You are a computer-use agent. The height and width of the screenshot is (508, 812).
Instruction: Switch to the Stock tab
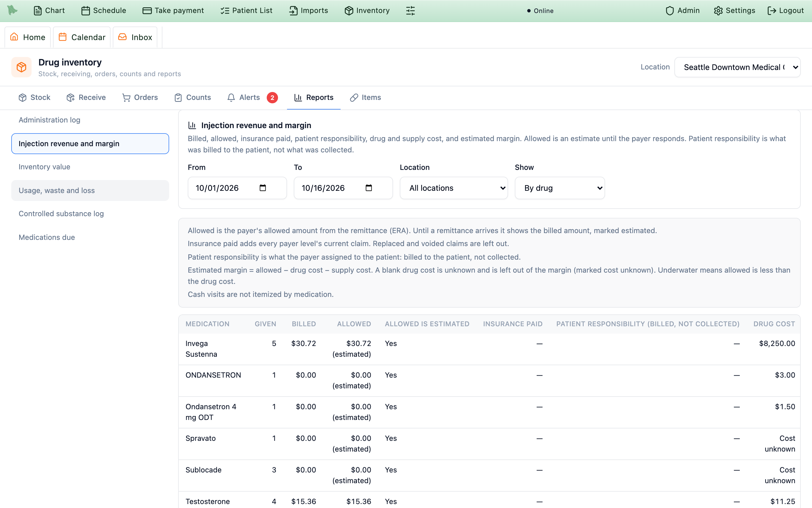(35, 97)
